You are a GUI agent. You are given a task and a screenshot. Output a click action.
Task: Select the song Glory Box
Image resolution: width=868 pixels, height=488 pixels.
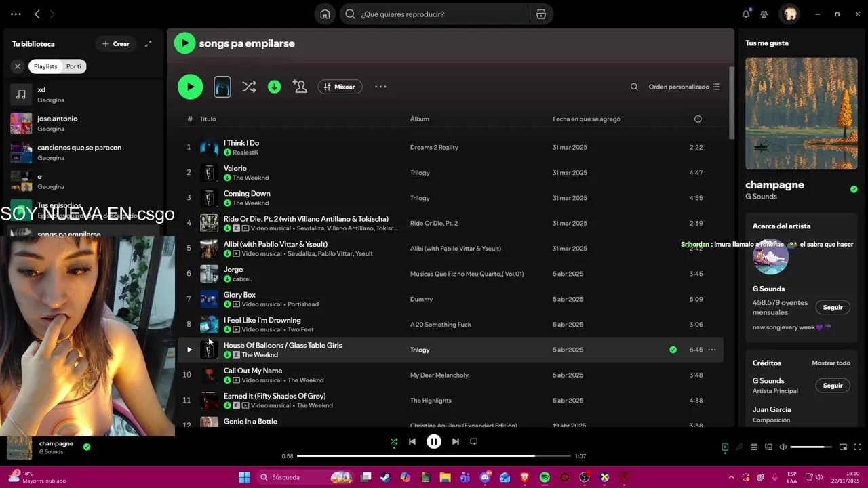[x=239, y=295]
